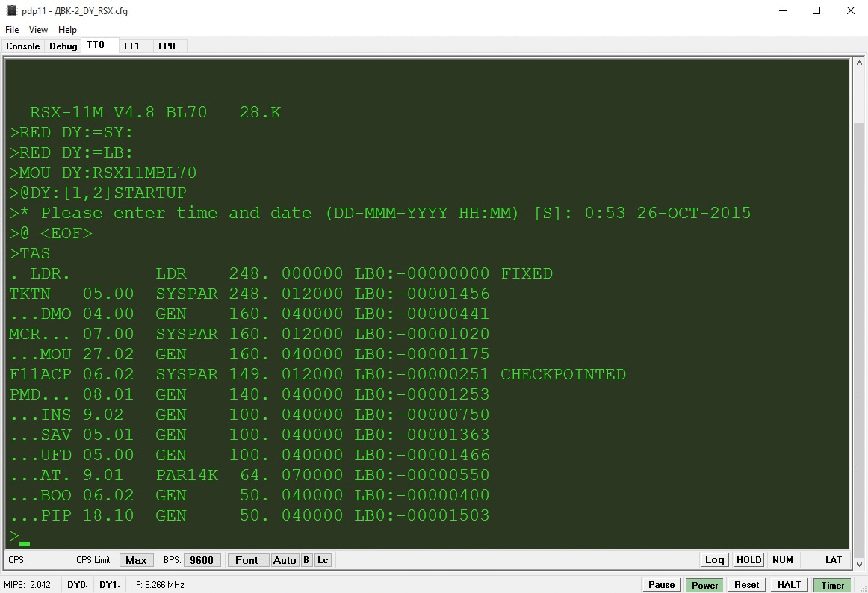Pause the emulator
This screenshot has width=868, height=593.
coord(661,585)
